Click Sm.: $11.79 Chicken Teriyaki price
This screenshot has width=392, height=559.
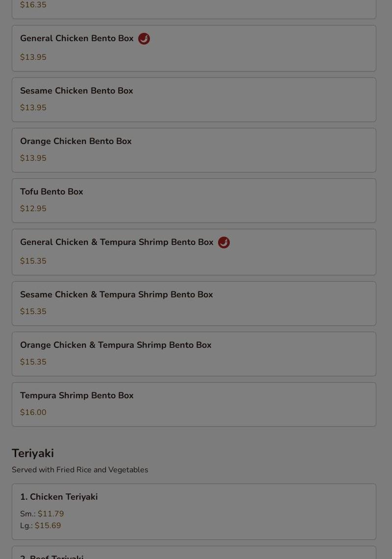click(x=42, y=514)
